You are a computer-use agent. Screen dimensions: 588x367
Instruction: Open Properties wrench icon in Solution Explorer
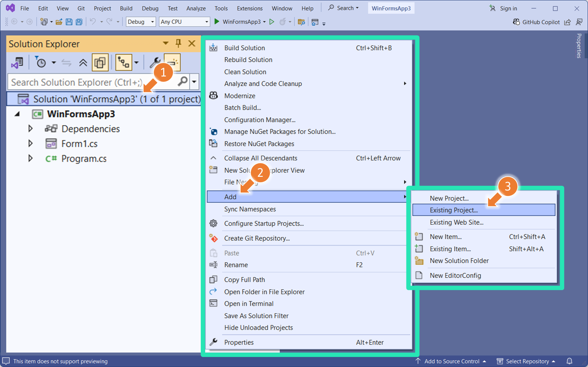pos(155,63)
